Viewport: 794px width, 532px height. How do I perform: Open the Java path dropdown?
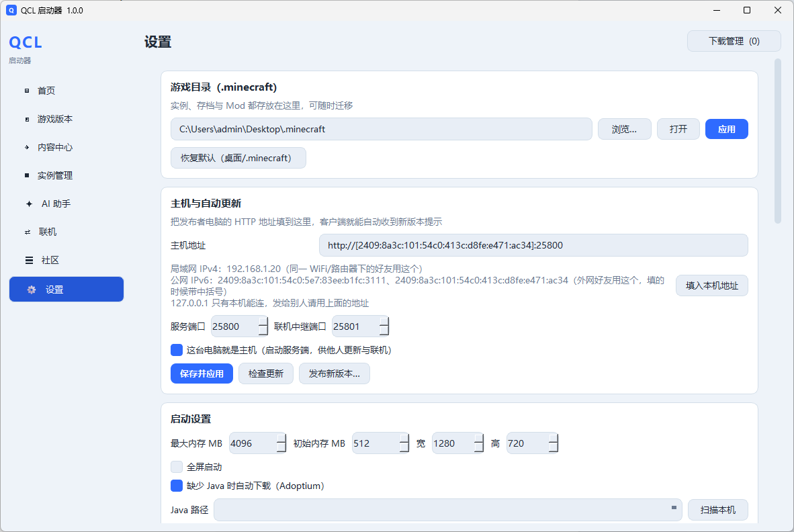click(x=674, y=508)
